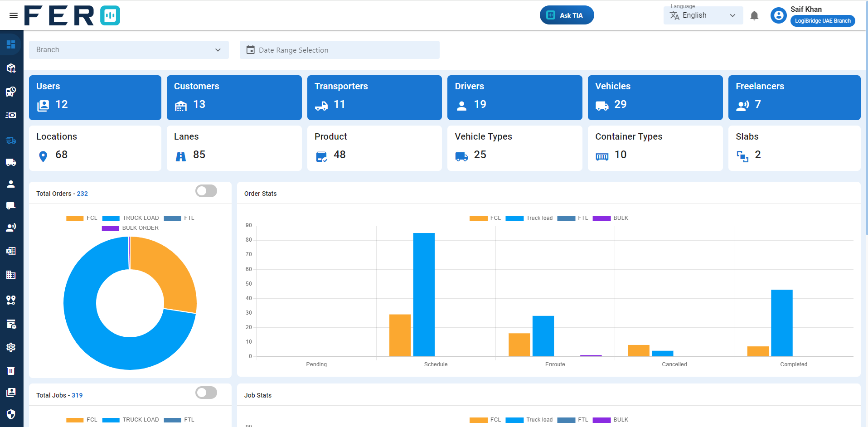Click the Ask TIA button
This screenshot has width=868, height=427.
(x=567, y=15)
